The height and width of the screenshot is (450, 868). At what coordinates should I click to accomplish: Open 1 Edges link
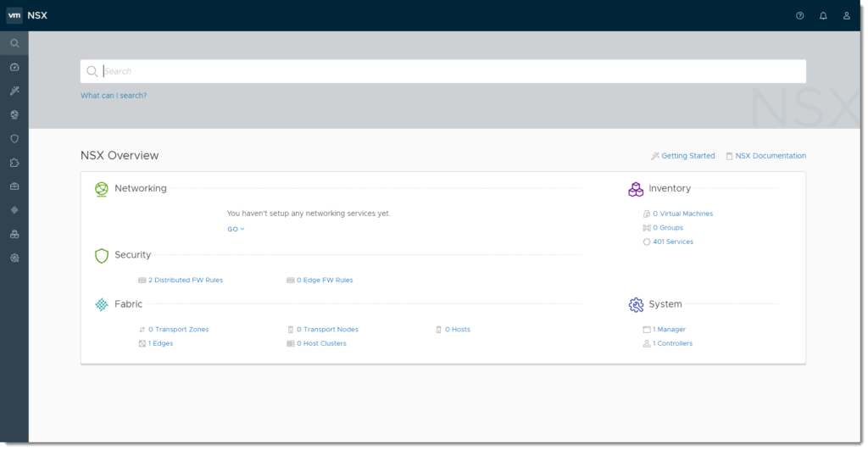point(160,344)
